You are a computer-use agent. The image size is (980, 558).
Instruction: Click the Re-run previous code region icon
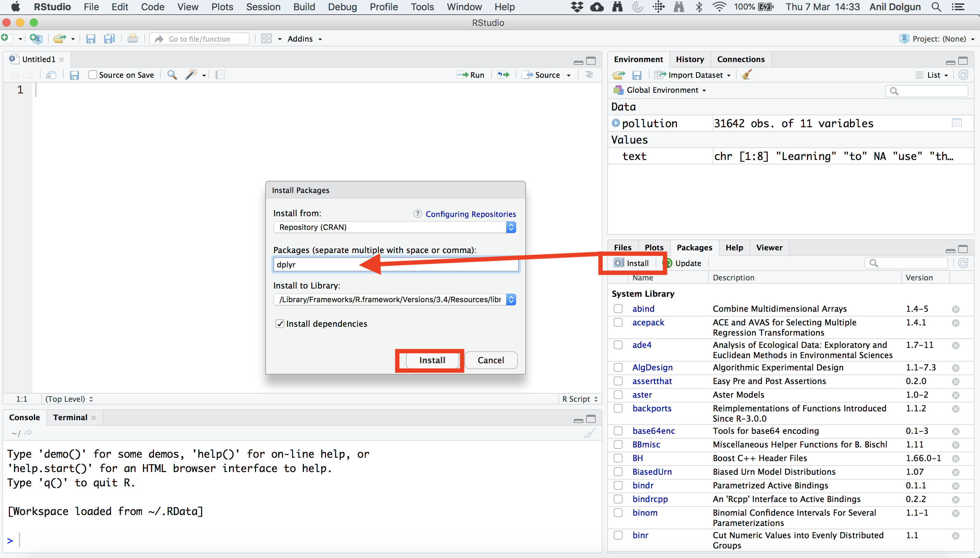click(503, 75)
